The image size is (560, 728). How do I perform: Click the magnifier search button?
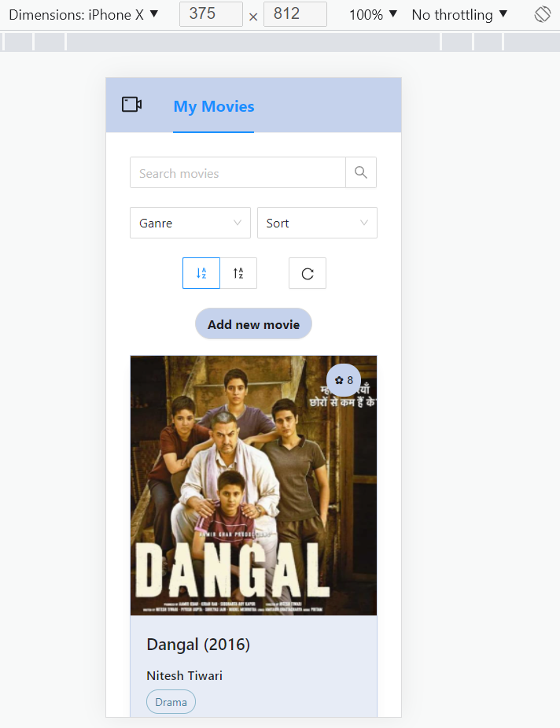point(361,172)
